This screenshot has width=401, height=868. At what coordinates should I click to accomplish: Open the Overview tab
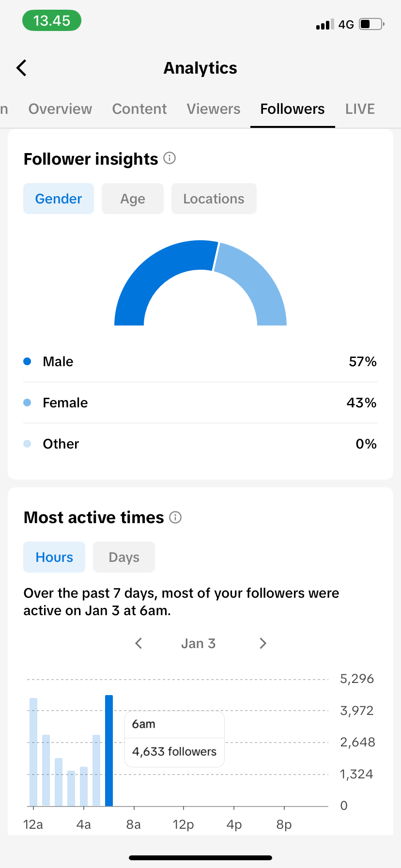coord(60,109)
